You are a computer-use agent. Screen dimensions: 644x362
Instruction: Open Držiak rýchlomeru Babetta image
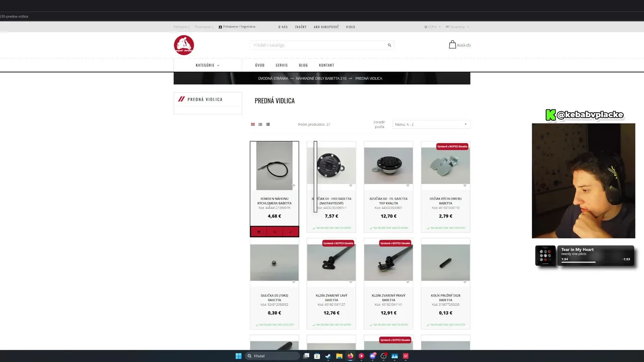tap(445, 165)
